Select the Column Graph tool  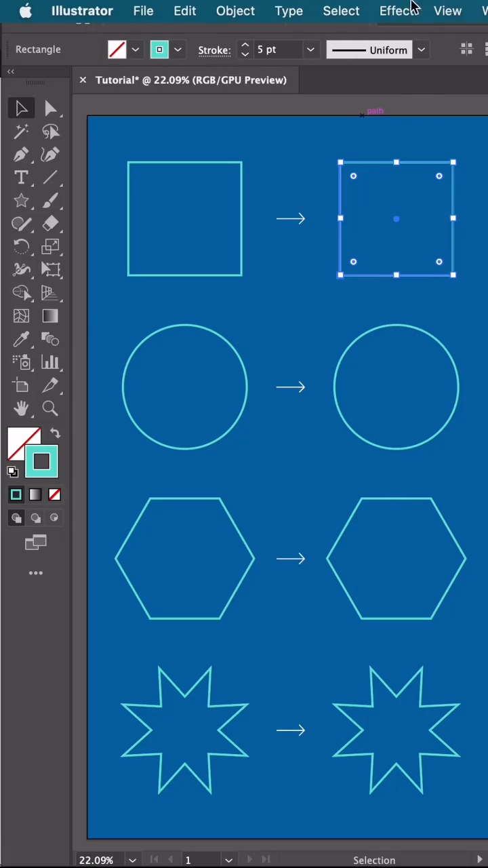[50, 362]
